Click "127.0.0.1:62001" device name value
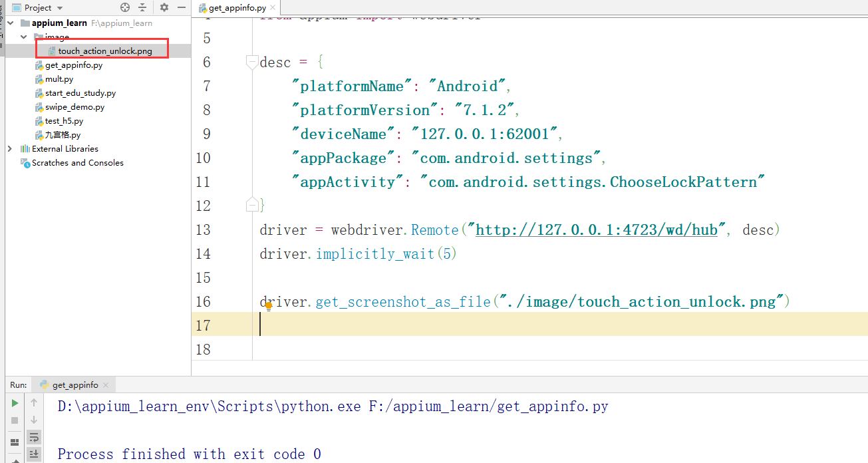 pyautogui.click(x=484, y=134)
